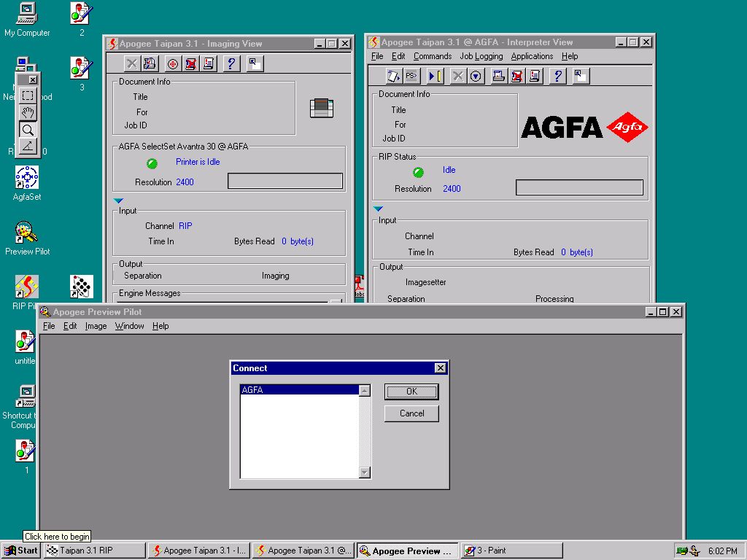Click the checkered dots icon beside RIP Pilot
747x560 pixels.
pyautogui.click(x=82, y=286)
